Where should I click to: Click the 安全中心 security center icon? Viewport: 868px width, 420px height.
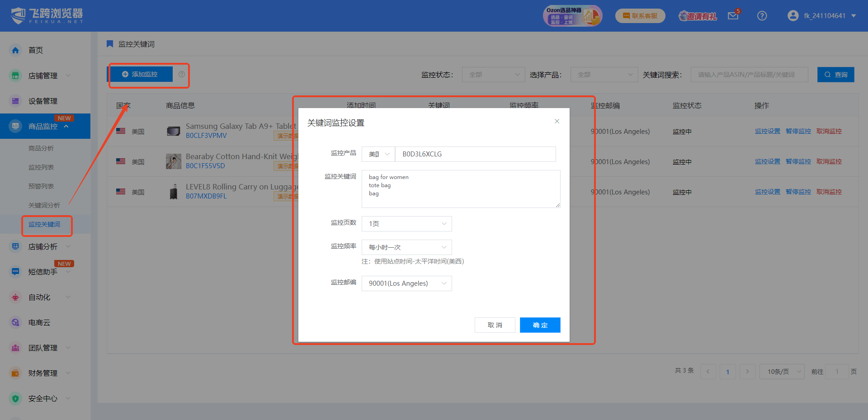click(x=15, y=398)
